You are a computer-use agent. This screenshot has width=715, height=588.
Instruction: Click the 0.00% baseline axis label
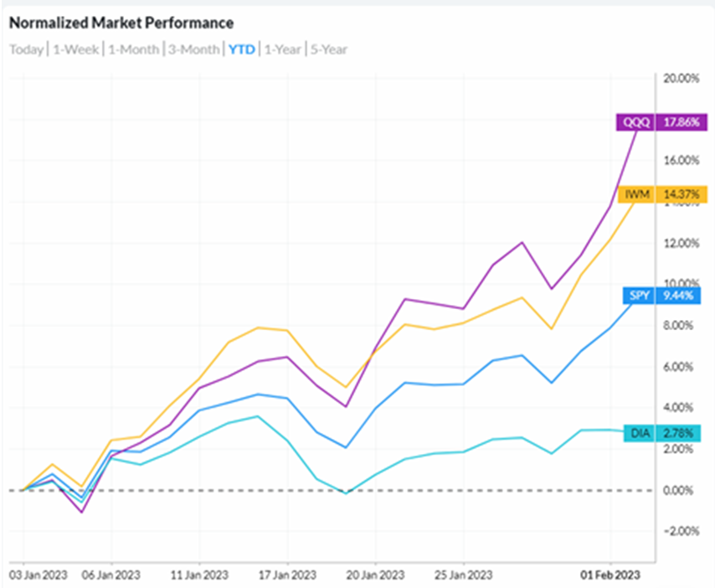pyautogui.click(x=679, y=491)
